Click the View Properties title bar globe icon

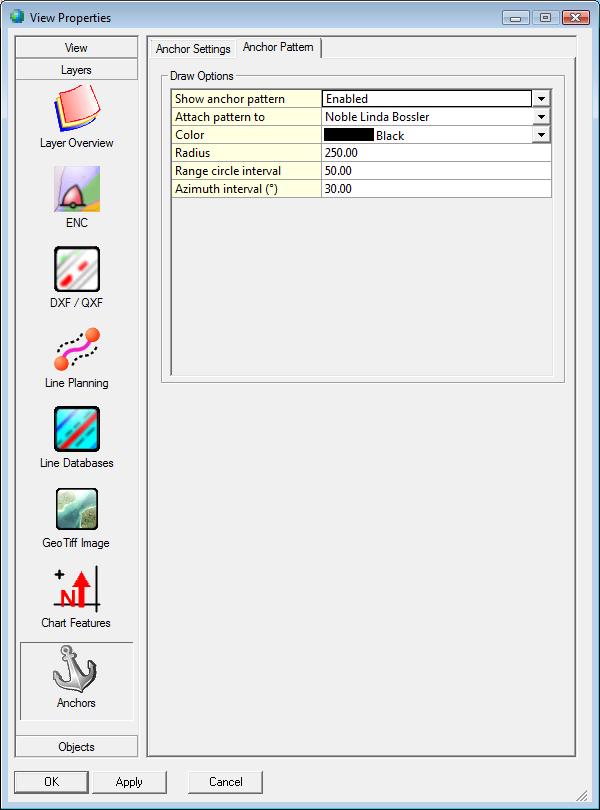[x=17, y=17]
